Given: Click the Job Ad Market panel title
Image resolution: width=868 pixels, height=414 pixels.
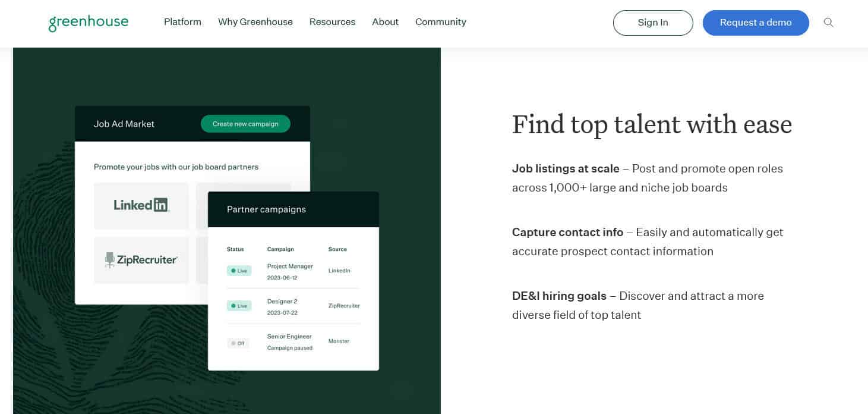Looking at the screenshot, I should pos(124,124).
